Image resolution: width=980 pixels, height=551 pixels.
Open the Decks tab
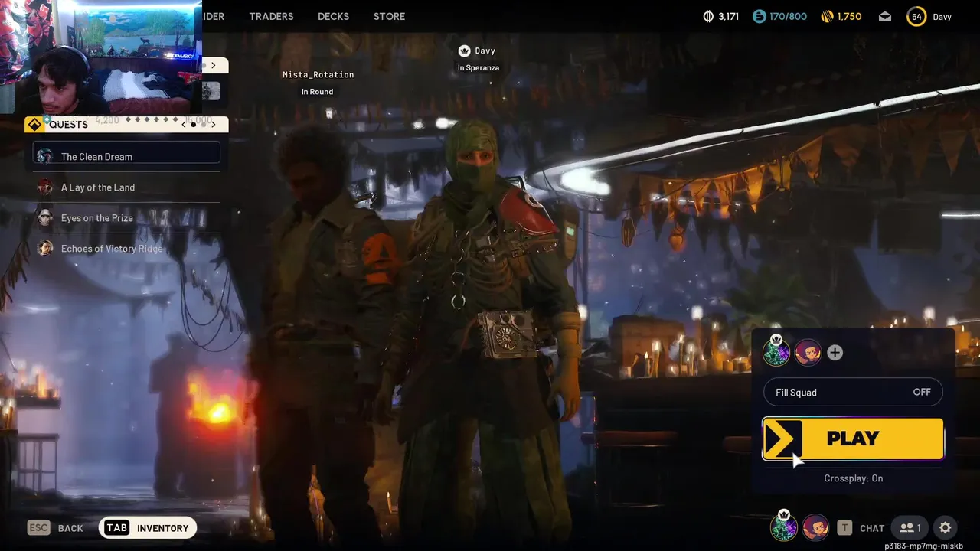(333, 16)
